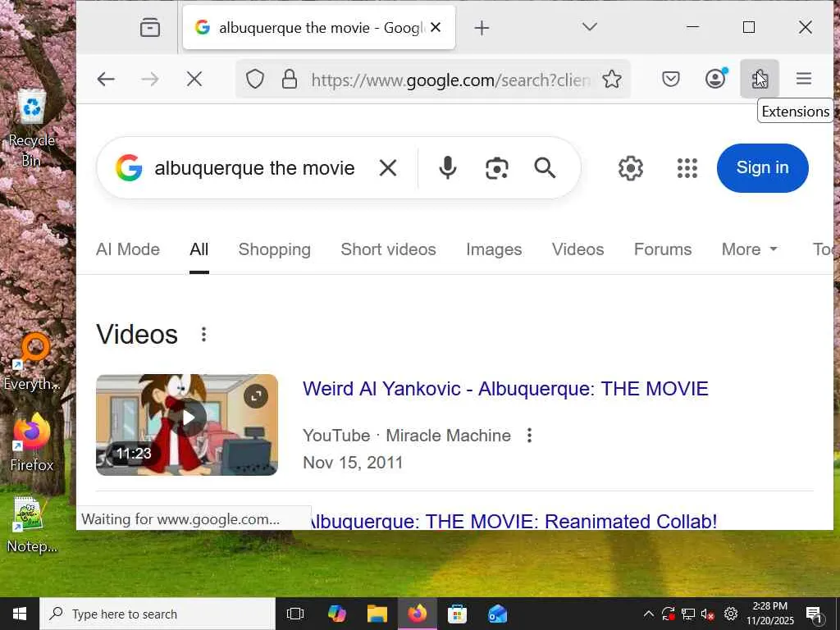Switch to AI Mode tab
This screenshot has width=840, height=630.
click(x=128, y=249)
